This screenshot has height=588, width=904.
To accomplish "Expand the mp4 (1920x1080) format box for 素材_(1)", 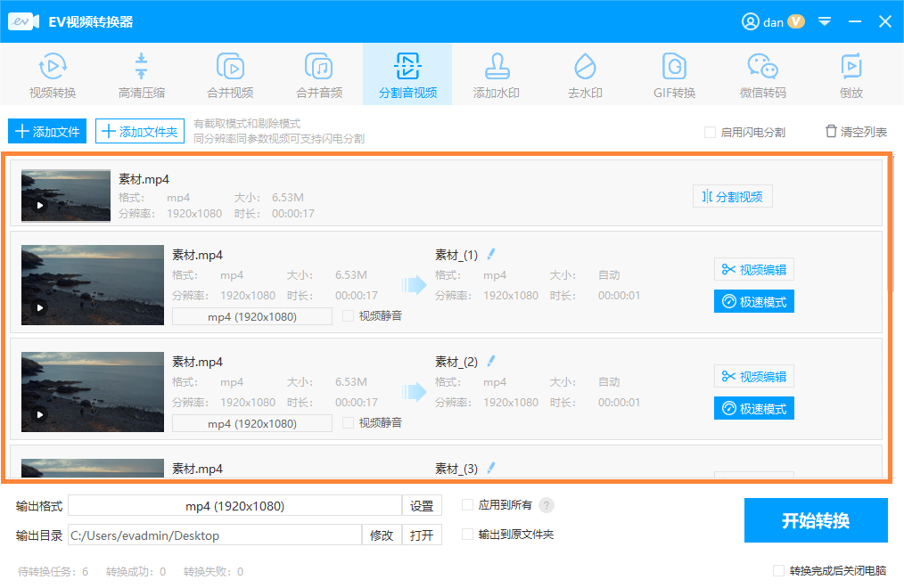I will click(x=251, y=316).
